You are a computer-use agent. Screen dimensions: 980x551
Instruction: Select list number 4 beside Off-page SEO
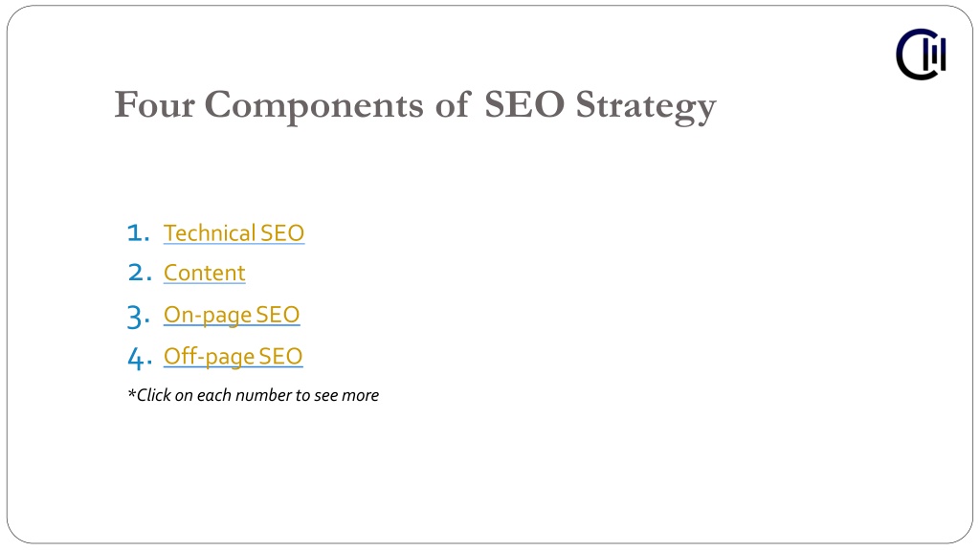click(140, 359)
